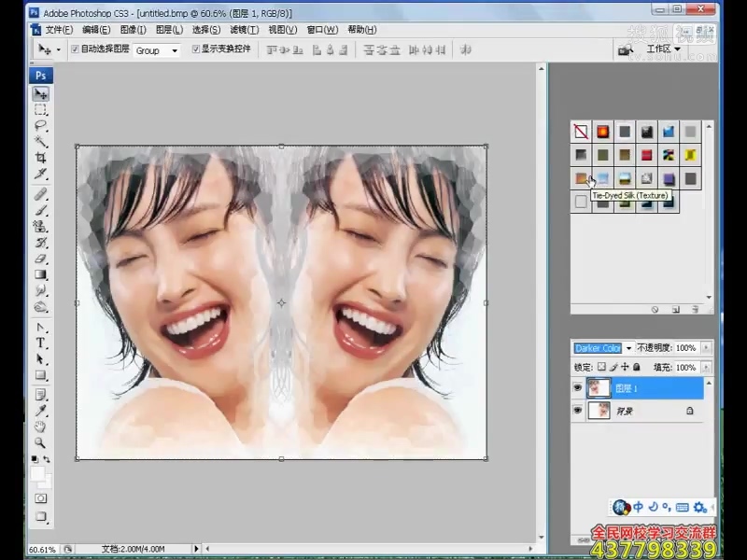Delete style with trash icon
This screenshot has height=560, width=747.
pyautogui.click(x=695, y=310)
